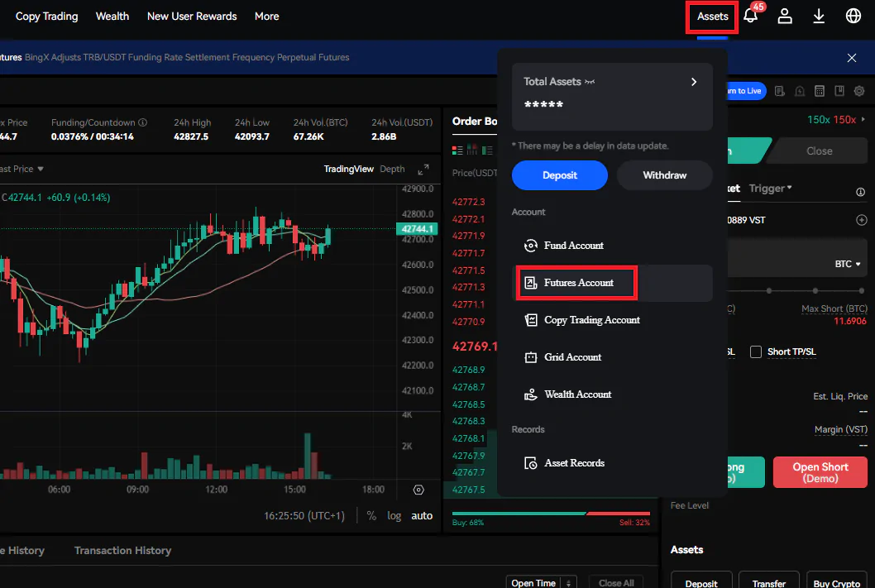The image size is (875, 588).
Task: Open the user profile icon
Action: pos(785,16)
